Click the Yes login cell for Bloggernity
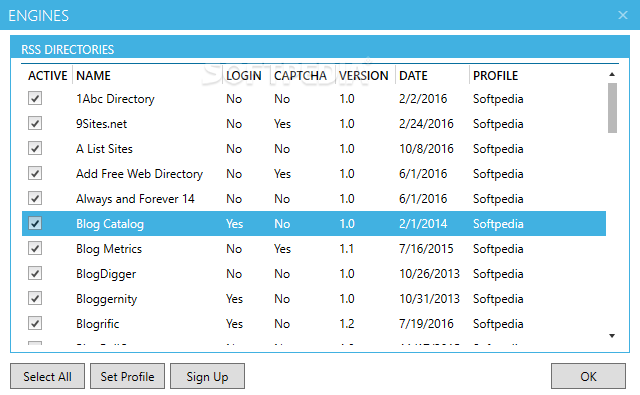The height and width of the screenshot is (395, 640). point(234,299)
